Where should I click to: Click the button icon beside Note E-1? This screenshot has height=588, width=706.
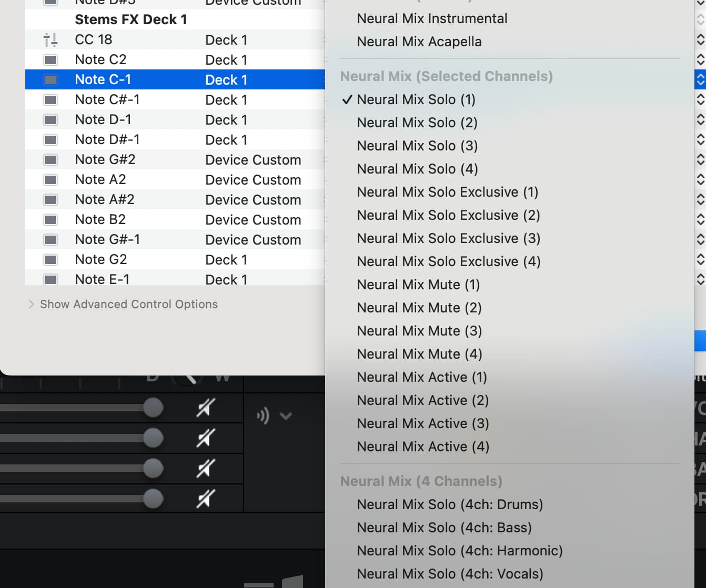pos(51,279)
